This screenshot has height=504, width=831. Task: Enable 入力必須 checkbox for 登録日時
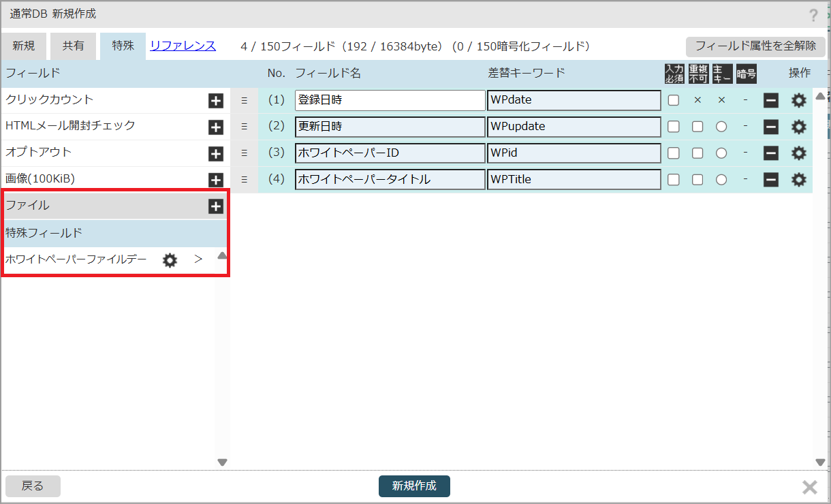click(x=673, y=100)
